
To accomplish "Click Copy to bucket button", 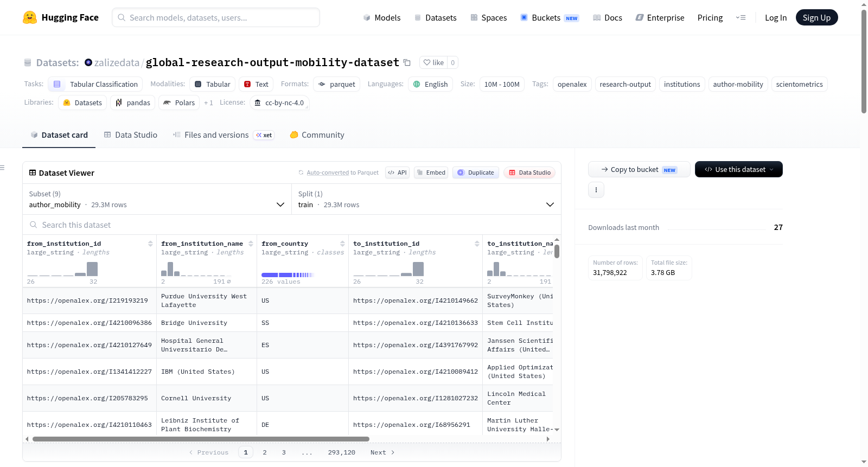I will click(x=639, y=169).
